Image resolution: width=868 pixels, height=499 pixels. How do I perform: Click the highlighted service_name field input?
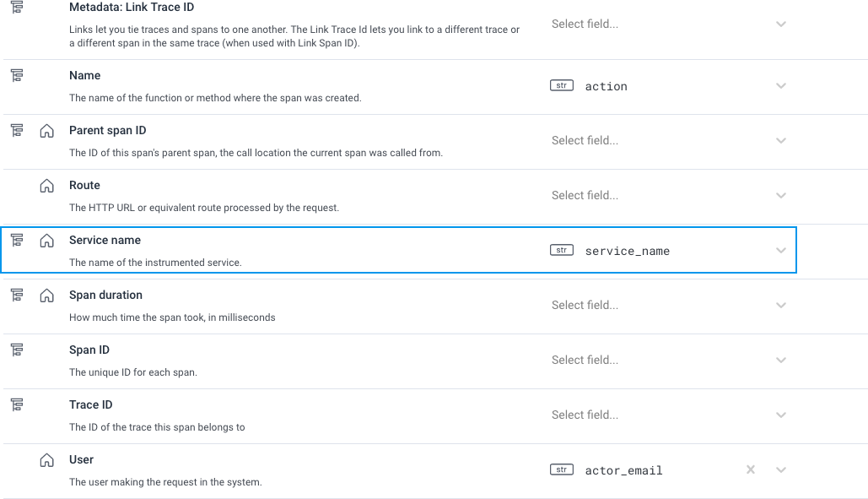point(666,250)
